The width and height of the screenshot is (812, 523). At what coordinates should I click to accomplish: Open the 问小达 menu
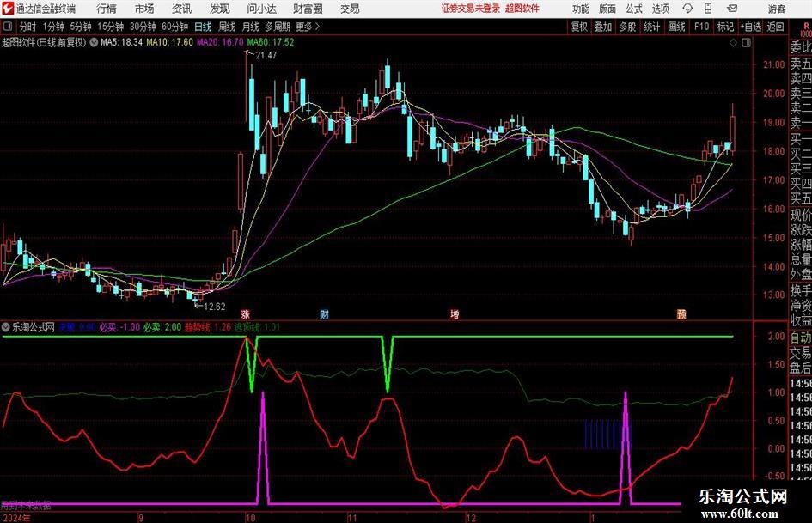[x=261, y=9]
